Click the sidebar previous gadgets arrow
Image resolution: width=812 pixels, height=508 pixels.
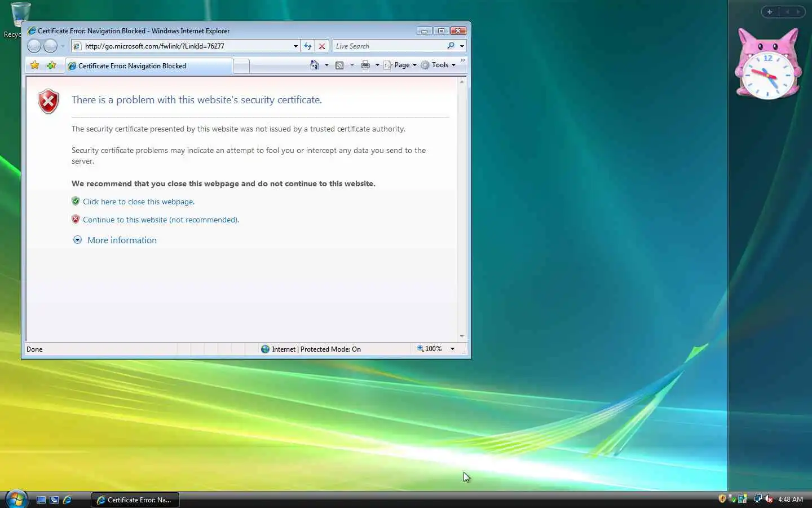[x=787, y=12]
